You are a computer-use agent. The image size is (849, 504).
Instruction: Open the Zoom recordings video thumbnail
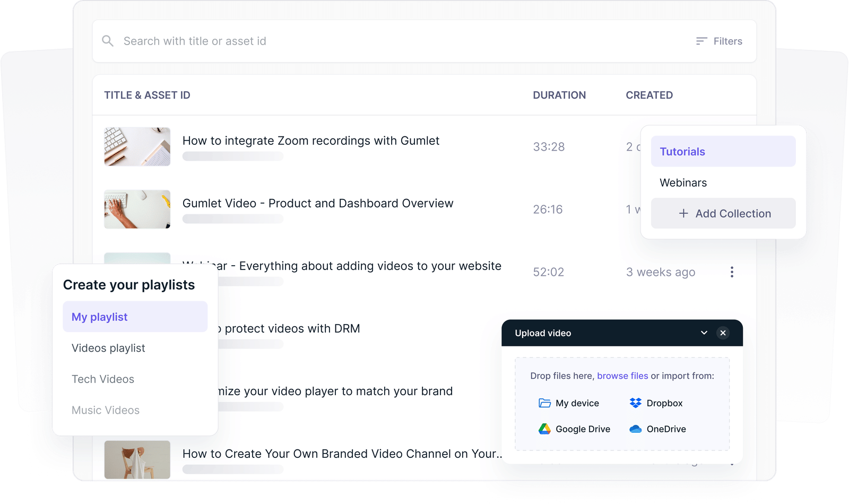pos(137,146)
